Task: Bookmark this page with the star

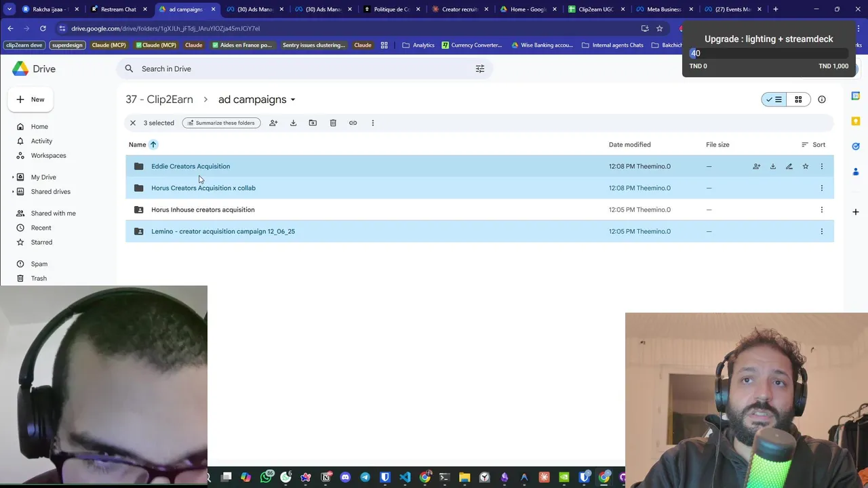Action: 659,28
